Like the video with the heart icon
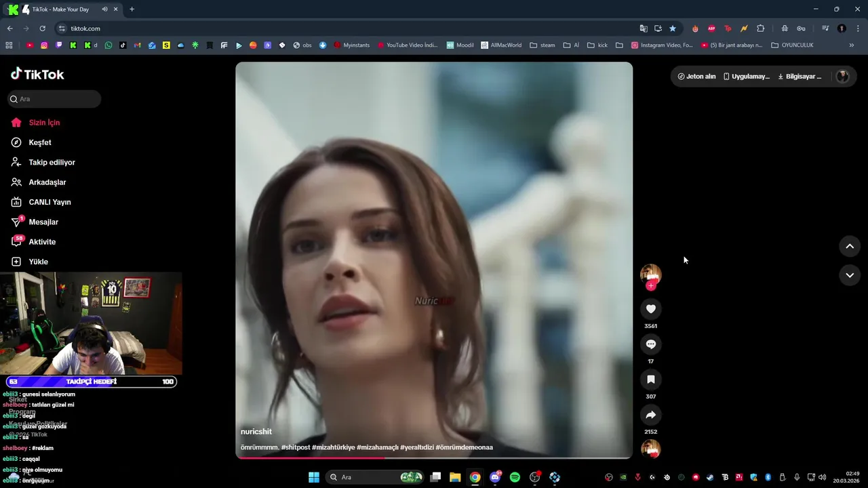 650,309
